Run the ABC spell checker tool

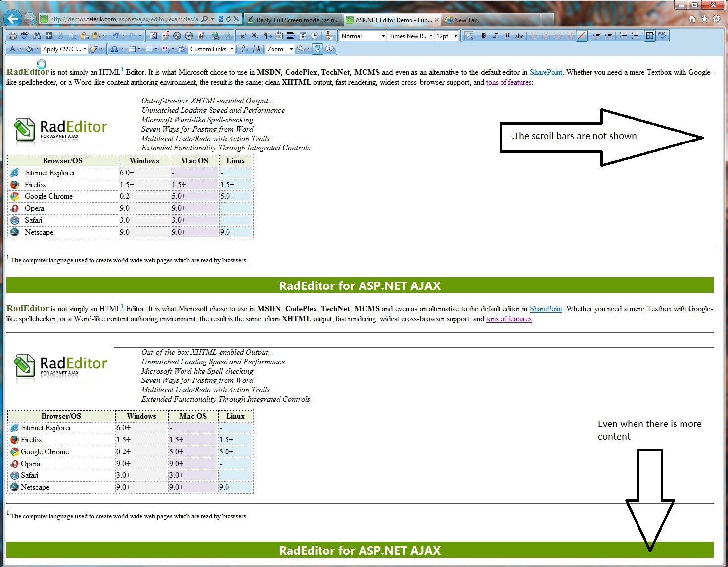pyautogui.click(x=25, y=36)
